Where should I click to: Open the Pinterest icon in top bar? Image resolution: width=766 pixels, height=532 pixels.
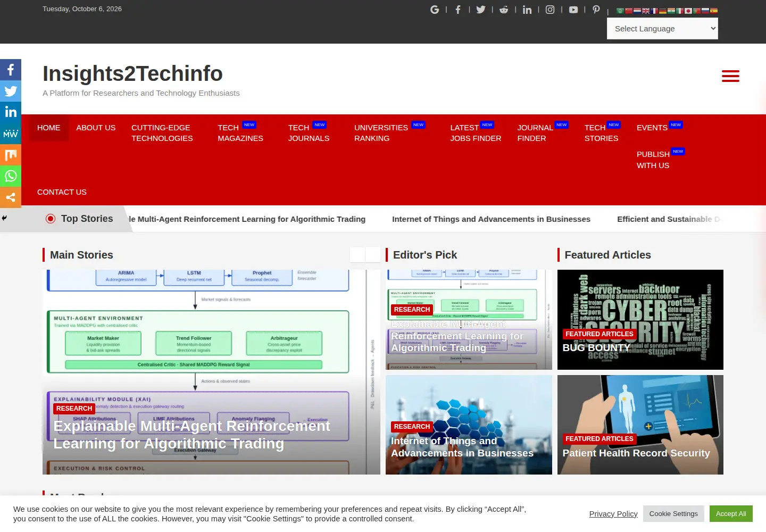tap(596, 10)
